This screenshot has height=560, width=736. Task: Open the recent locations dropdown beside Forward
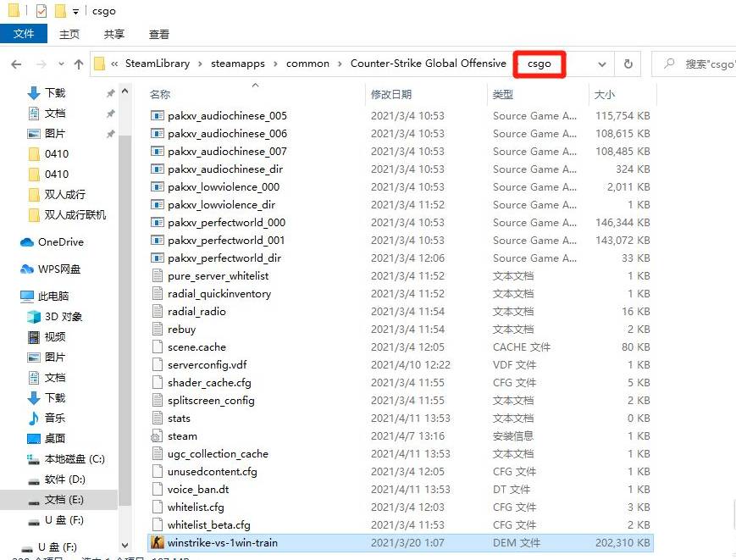coord(61,64)
